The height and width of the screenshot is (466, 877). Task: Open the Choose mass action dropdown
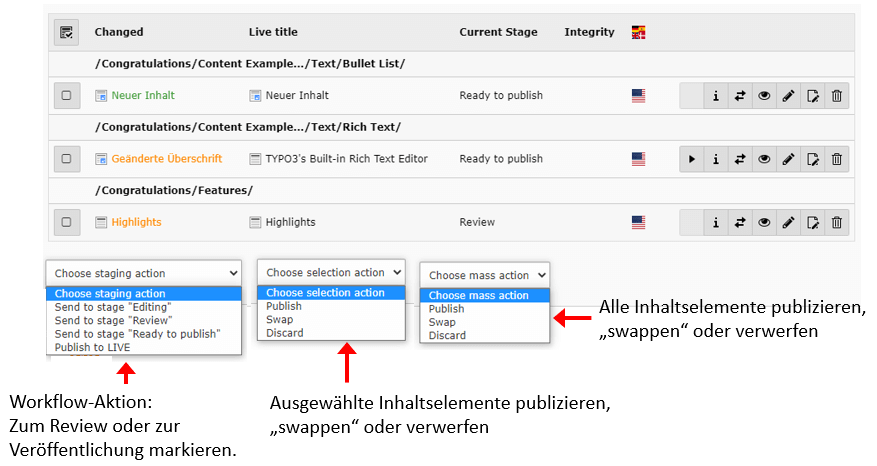click(485, 275)
